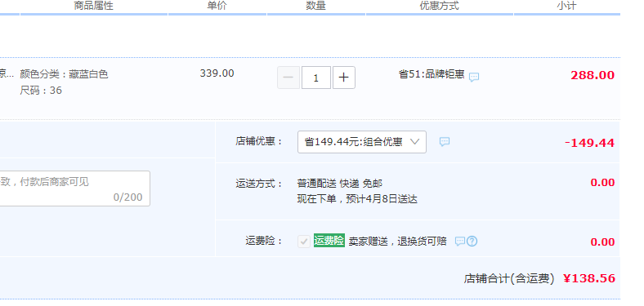Select the 数量 column header
The width and height of the screenshot is (644, 306).
tap(315, 6)
